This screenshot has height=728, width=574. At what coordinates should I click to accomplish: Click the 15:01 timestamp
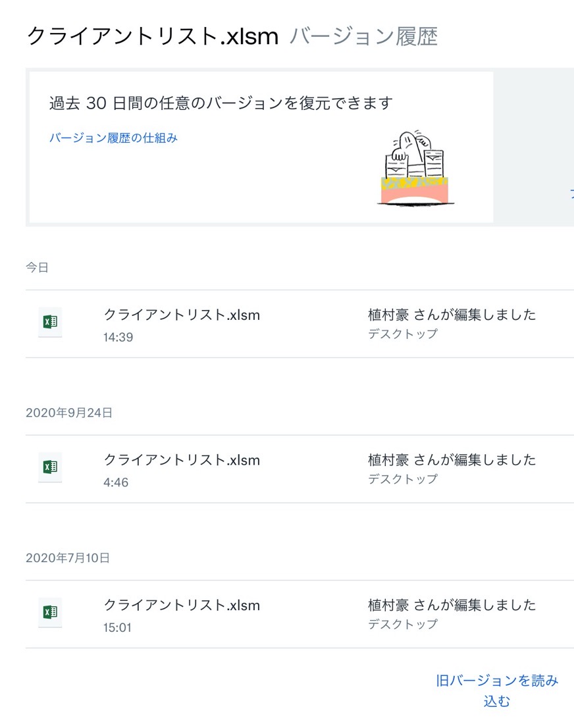coord(117,628)
